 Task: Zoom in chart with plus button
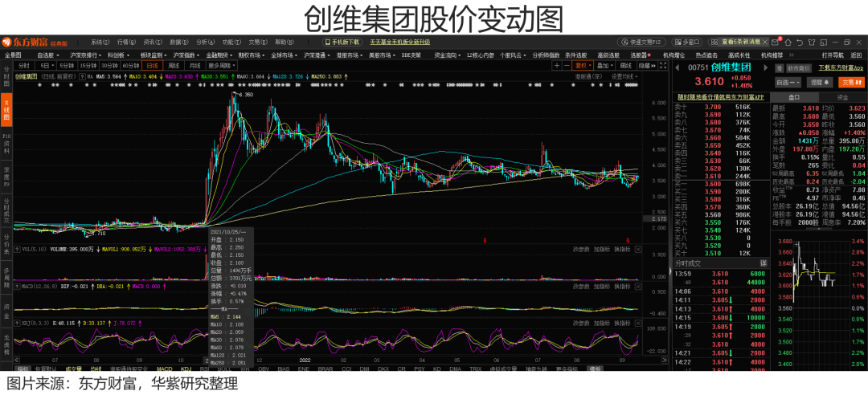tap(557, 65)
